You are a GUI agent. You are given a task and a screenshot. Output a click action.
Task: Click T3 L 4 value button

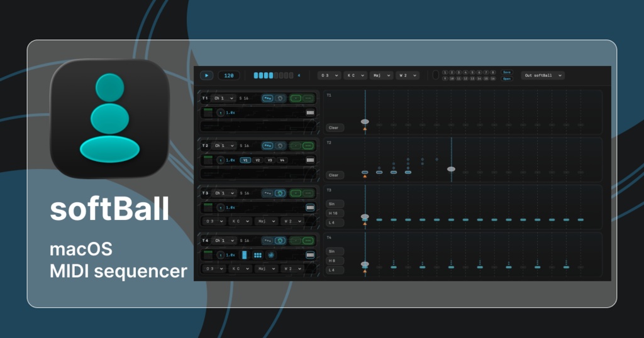[335, 223]
